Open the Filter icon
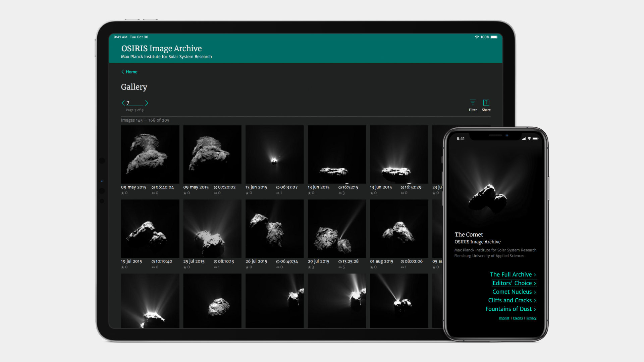Image resolution: width=644 pixels, height=362 pixels. pos(473,103)
